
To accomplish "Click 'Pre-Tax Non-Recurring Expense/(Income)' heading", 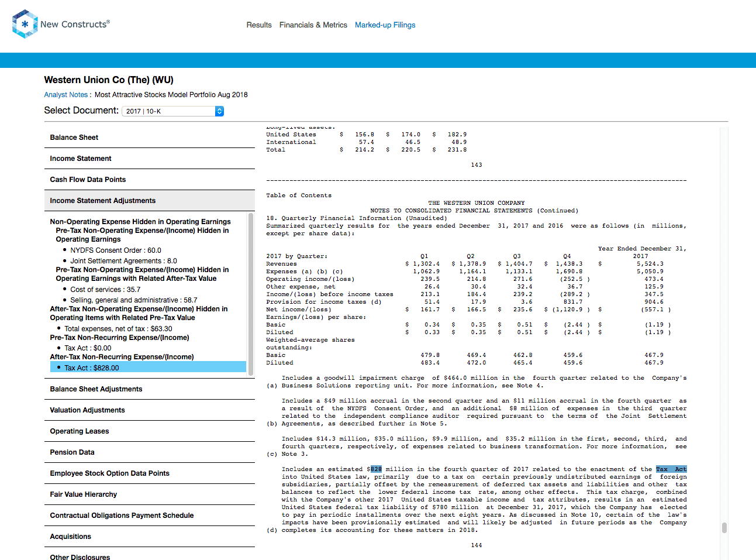I will pyautogui.click(x=120, y=338).
